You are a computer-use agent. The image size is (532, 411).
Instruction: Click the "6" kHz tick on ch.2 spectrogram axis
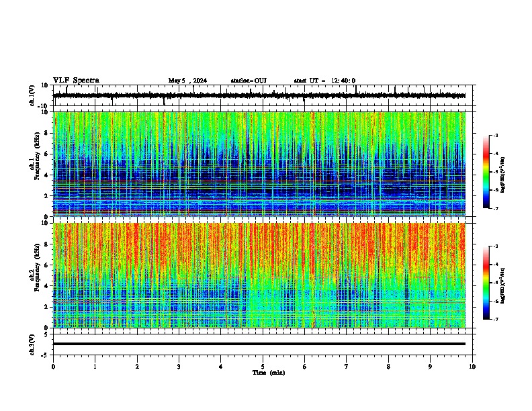pos(46,265)
